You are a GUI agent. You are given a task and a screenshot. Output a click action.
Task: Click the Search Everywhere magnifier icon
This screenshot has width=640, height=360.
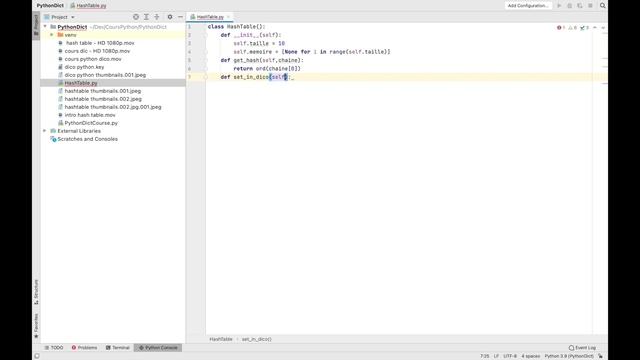(602, 6)
